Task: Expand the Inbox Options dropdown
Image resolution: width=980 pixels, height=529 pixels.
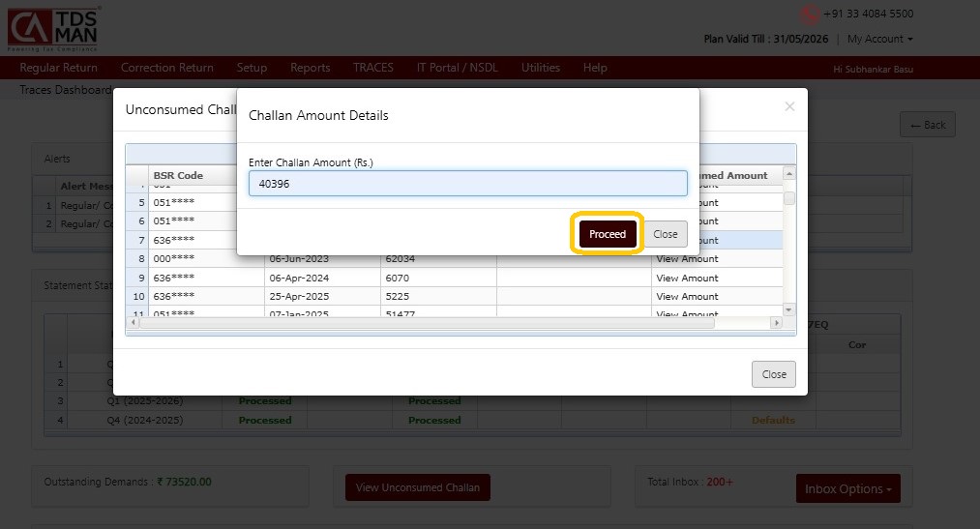Action: [847, 488]
